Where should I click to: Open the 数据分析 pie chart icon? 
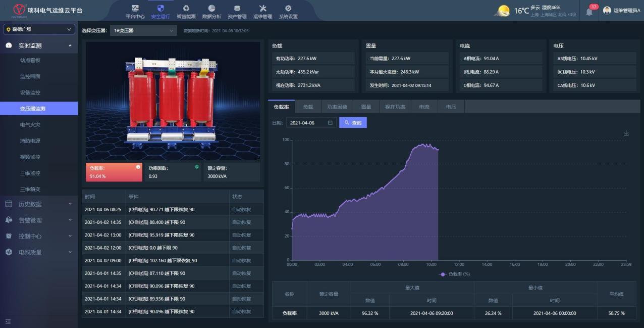click(x=211, y=9)
